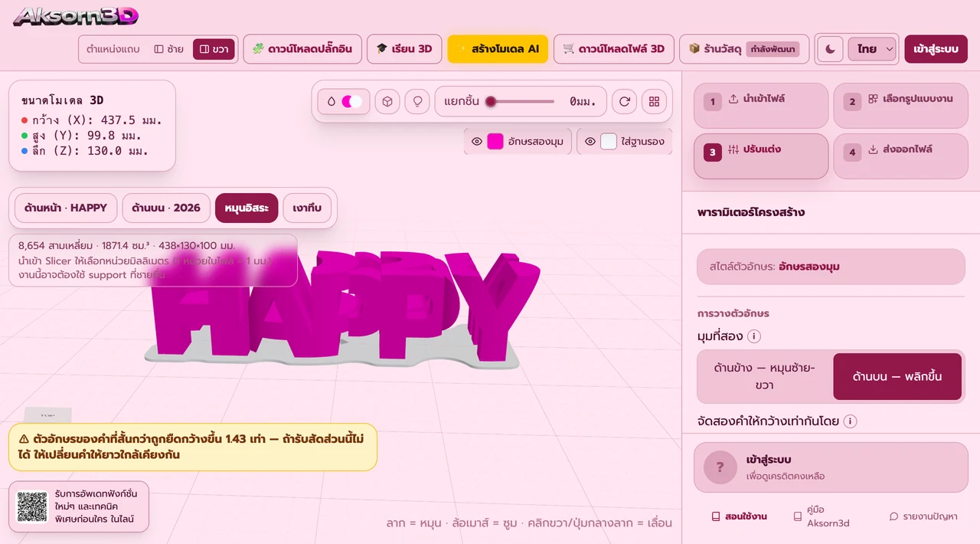Go to step 4 ส่งออกไฟล์

[x=900, y=156]
